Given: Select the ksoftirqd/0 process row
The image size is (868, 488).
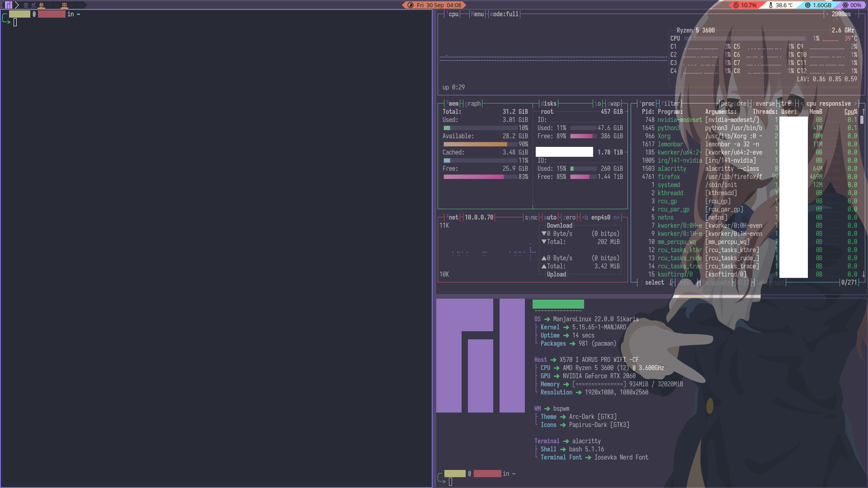Looking at the screenshot, I should (x=749, y=274).
